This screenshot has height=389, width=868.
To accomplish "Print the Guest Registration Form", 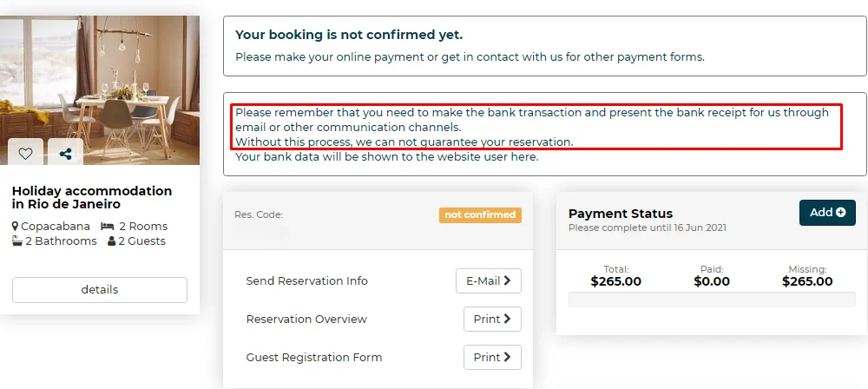I will coord(491,357).
